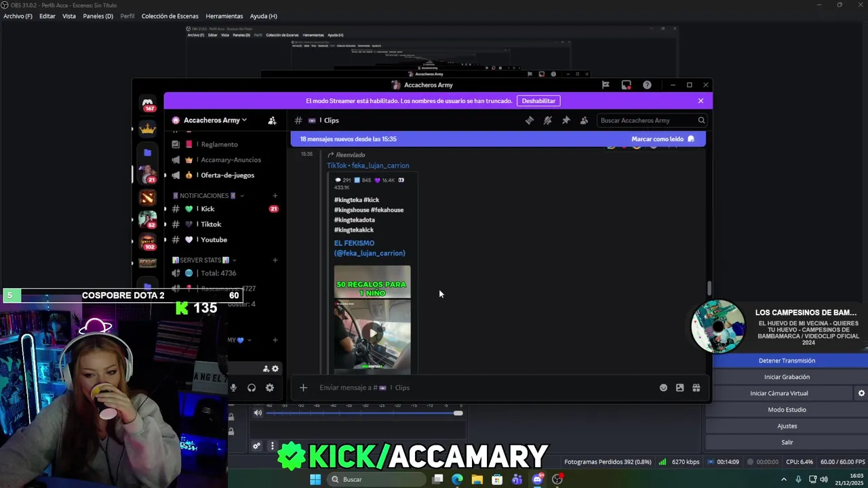868x488 pixels.
Task: Click Detener Transmisión in OBS
Action: 787,361
